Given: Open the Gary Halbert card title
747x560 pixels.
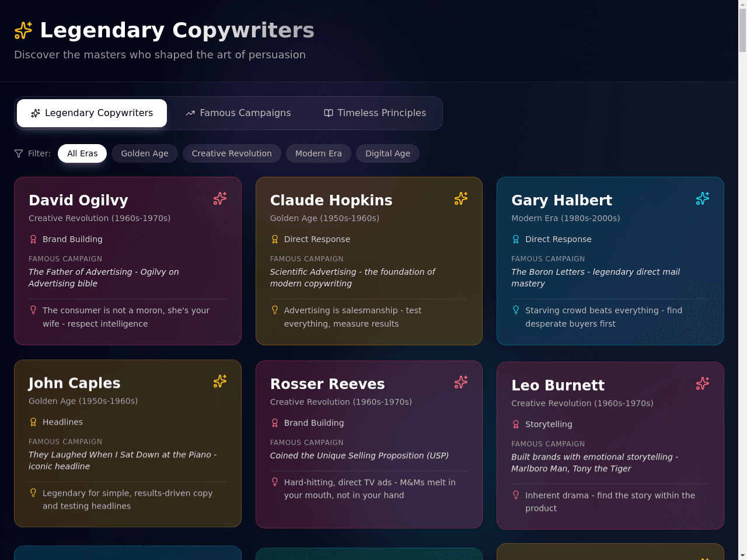Looking at the screenshot, I should coord(561,200).
